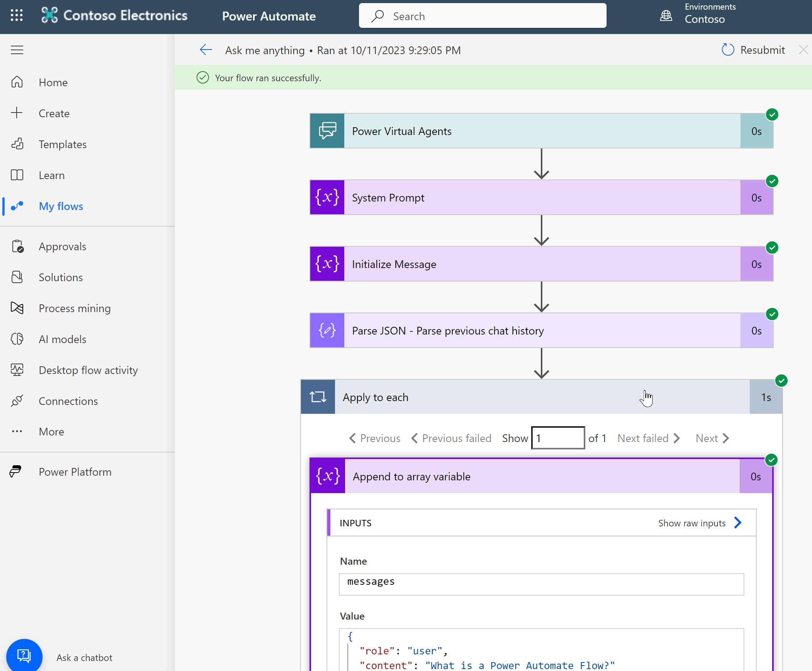Click the Next failed step chevron

click(677, 438)
